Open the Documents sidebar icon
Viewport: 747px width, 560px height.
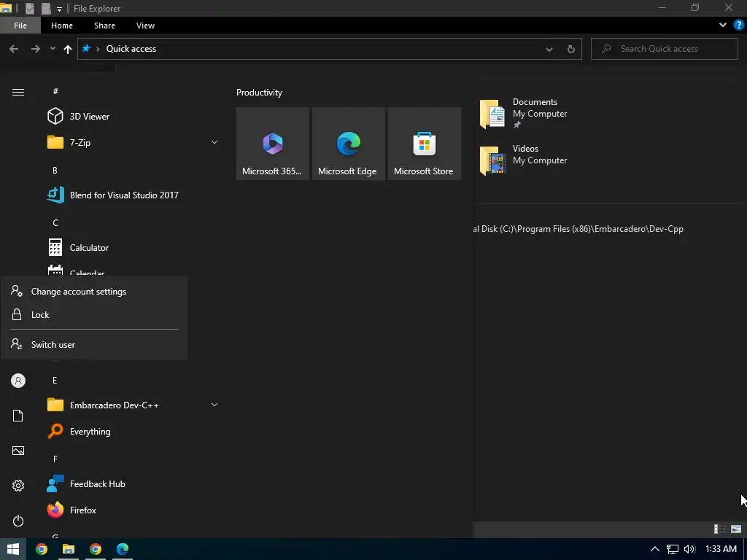click(x=18, y=416)
